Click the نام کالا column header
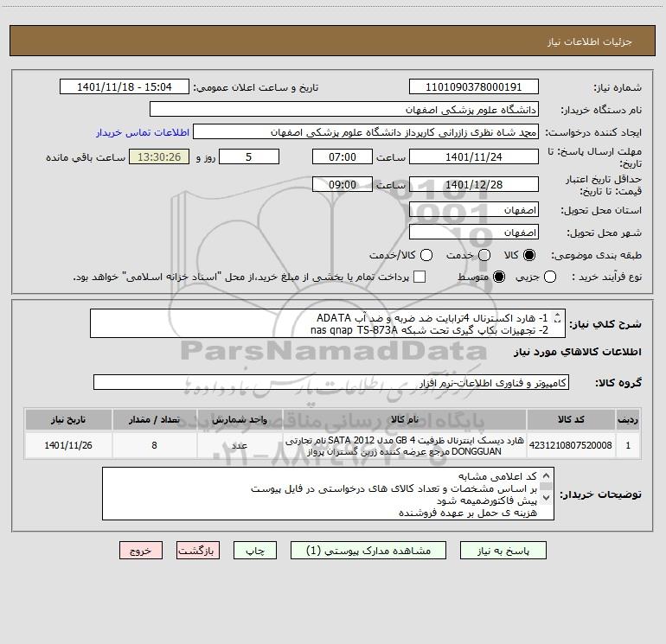 tap(405, 419)
